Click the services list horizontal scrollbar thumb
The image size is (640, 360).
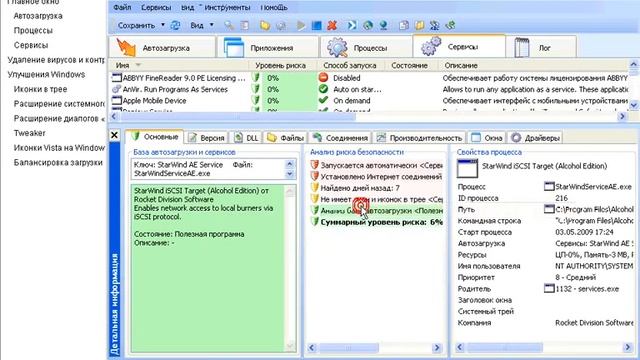(x=238, y=117)
